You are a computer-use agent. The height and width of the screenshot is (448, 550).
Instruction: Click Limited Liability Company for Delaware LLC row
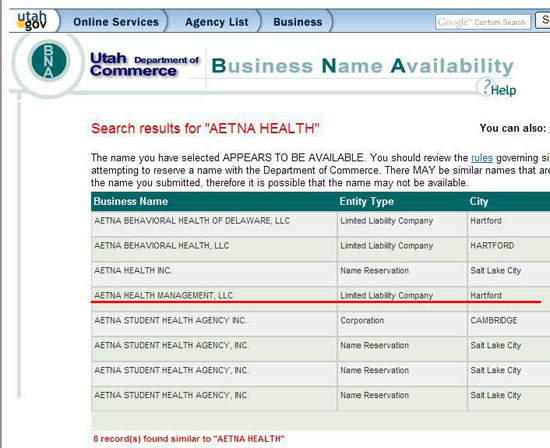(x=402, y=224)
